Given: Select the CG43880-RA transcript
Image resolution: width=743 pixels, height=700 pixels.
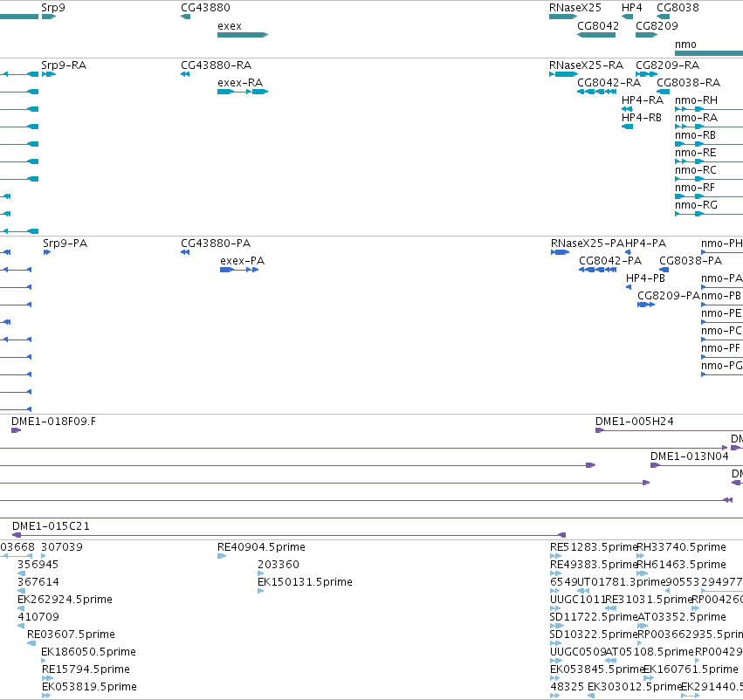Looking at the screenshot, I should tap(185, 74).
